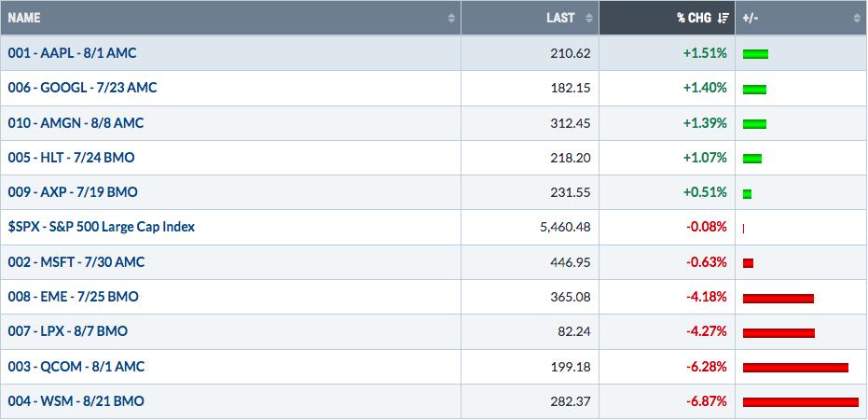Image resolution: width=868 pixels, height=420 pixels.
Task: Open the $SPX S&P 500 Large Cap Index link
Action: click(x=102, y=227)
